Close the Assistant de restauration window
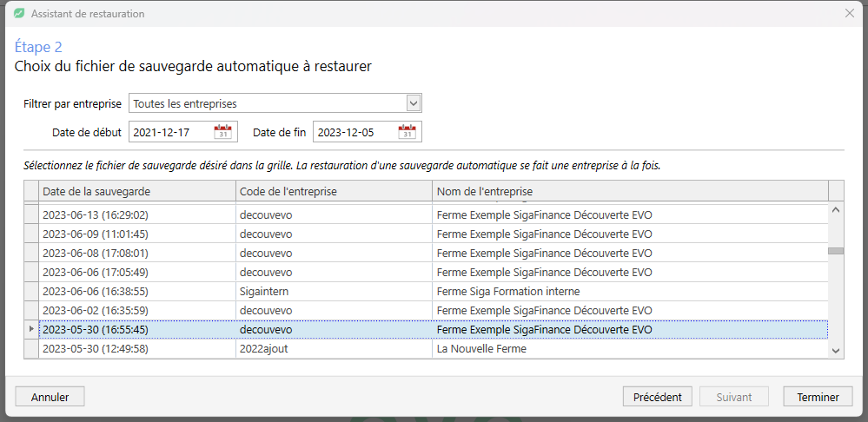 849,13
